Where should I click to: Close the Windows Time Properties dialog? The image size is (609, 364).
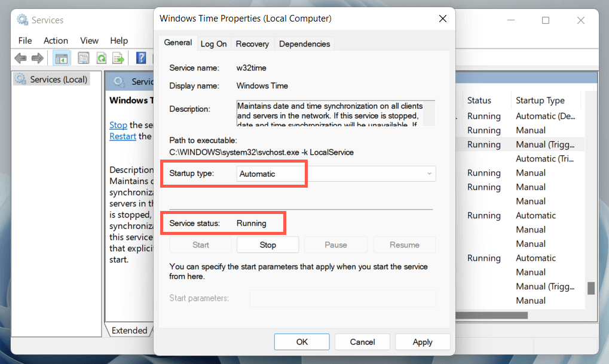point(443,19)
